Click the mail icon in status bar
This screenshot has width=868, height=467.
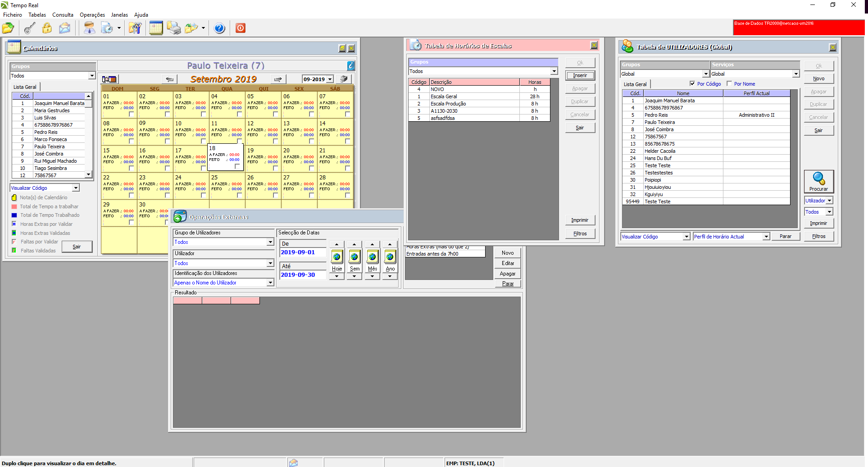click(x=293, y=463)
